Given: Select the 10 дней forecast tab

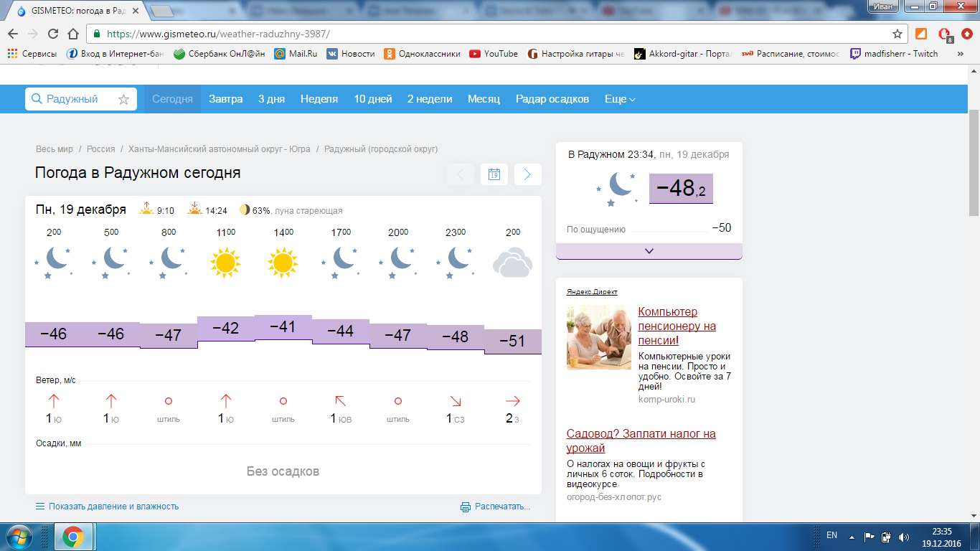Looking at the screenshot, I should point(372,99).
